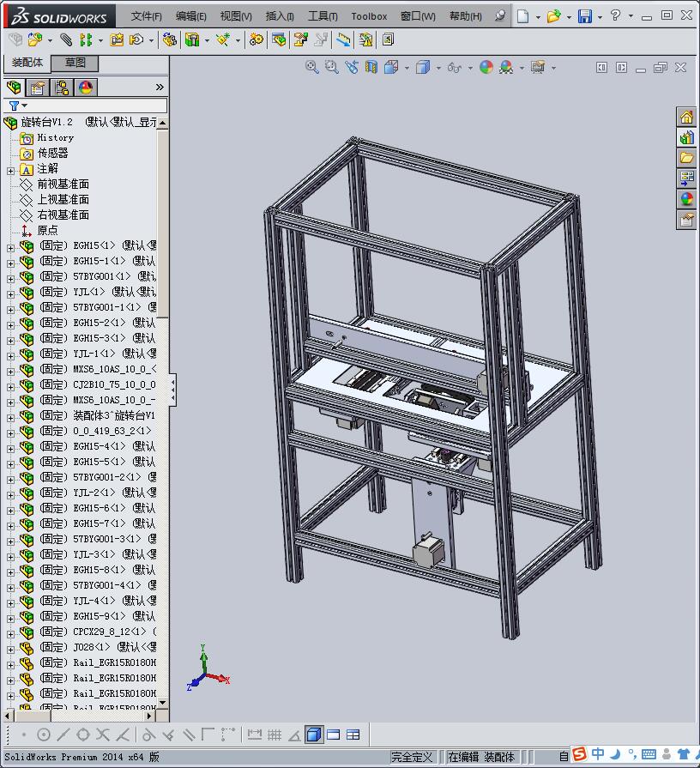Click the Previous View icon
700x768 pixels.
(x=352, y=67)
